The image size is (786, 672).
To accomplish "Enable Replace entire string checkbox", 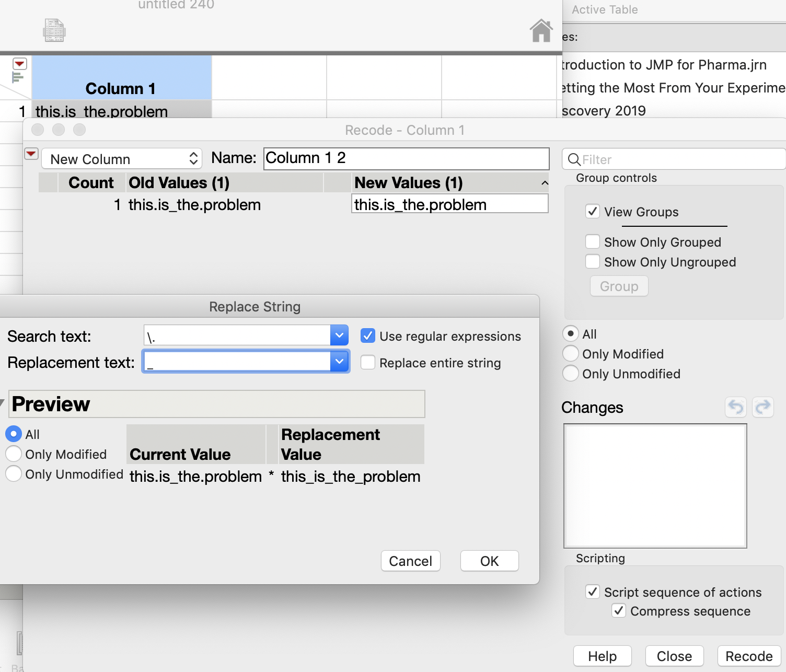I will tap(368, 363).
